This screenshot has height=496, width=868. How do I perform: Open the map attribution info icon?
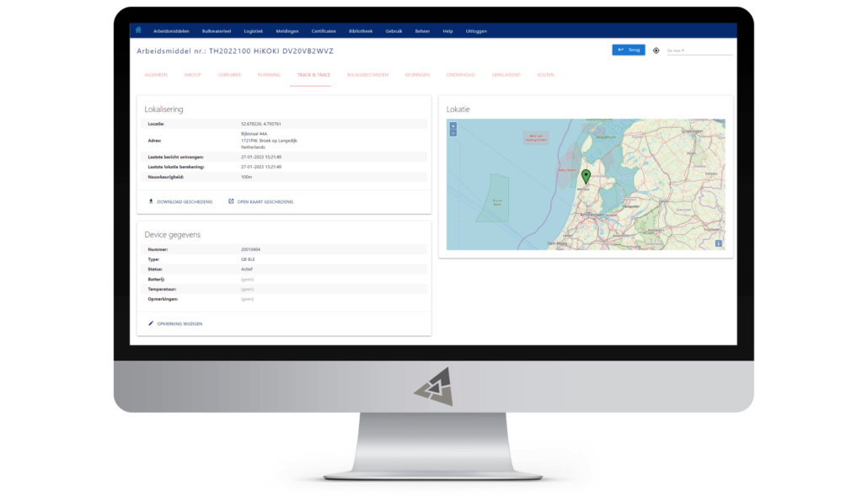718,243
